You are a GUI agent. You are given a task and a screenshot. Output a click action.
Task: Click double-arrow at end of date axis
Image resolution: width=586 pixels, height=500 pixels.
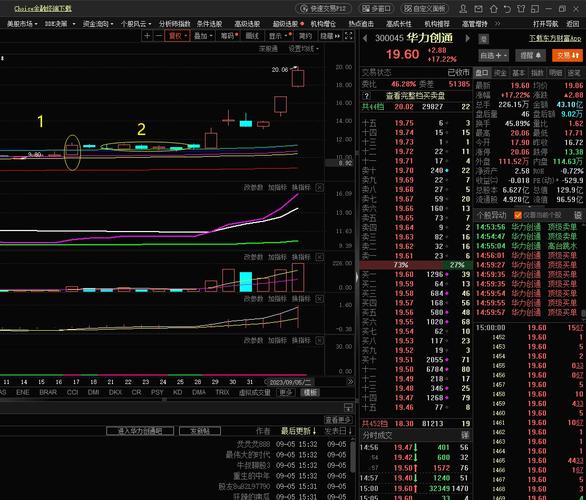coord(350,382)
